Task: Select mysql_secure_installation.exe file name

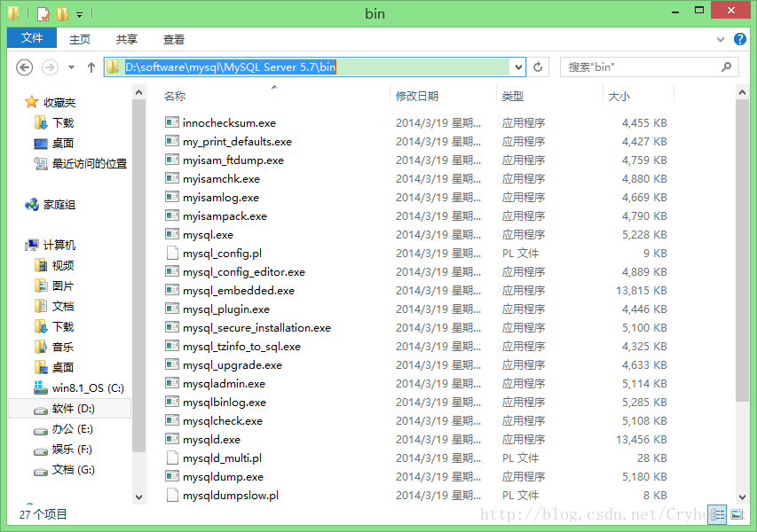Action: (x=256, y=328)
